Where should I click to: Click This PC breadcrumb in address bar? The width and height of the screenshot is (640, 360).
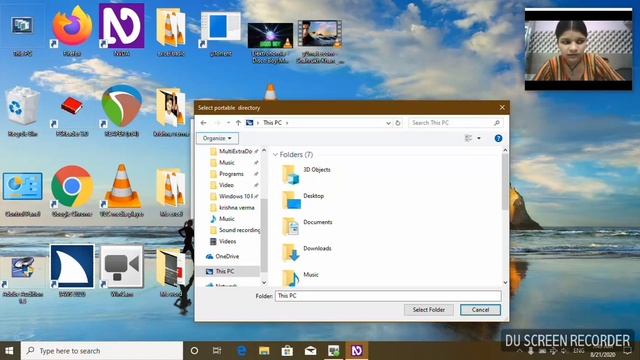[272, 122]
